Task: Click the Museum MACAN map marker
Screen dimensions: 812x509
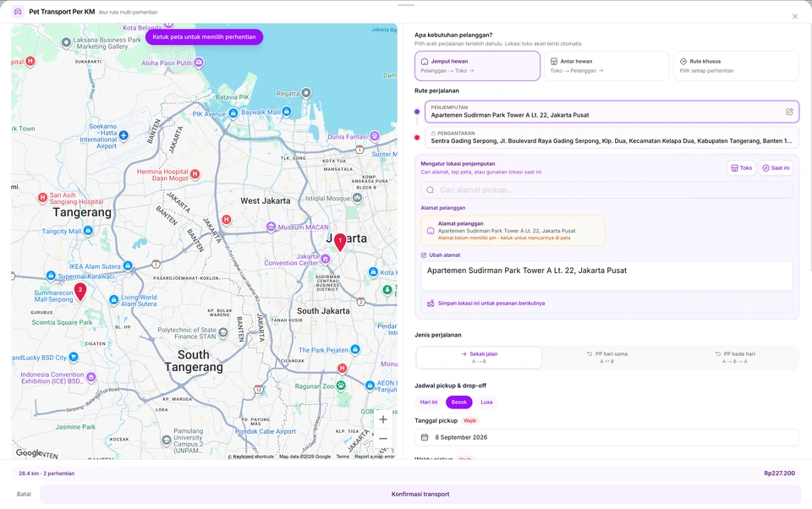Action: pos(271,227)
